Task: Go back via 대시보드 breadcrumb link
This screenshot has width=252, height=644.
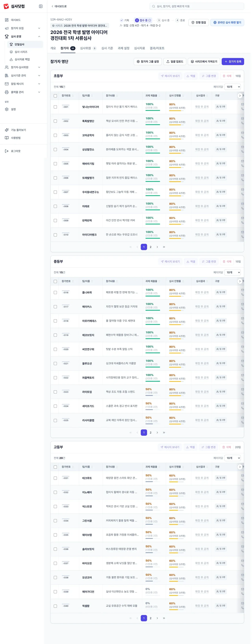Action: [59, 6]
